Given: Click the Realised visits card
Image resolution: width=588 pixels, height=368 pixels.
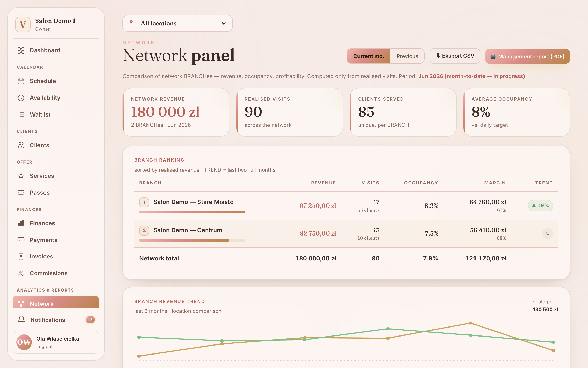Looking at the screenshot, I should (289, 112).
